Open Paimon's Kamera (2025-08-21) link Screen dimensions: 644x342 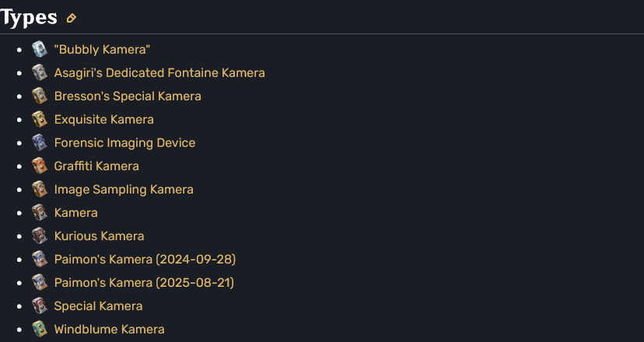[x=144, y=283]
